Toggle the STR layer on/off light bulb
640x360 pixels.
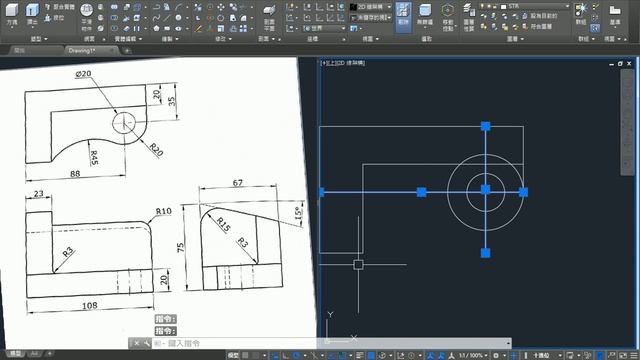pyautogui.click(x=482, y=7)
